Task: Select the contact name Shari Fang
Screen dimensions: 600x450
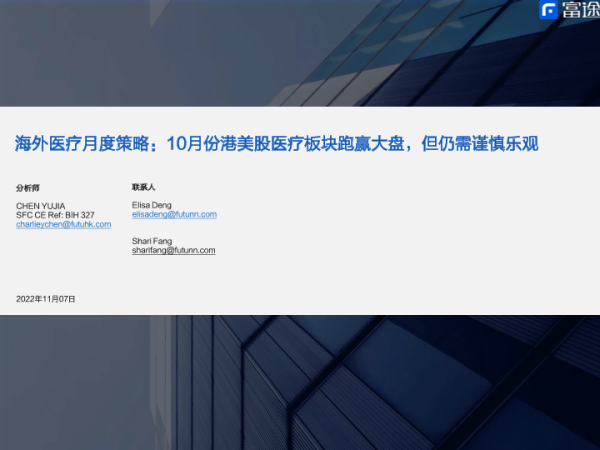Action: [x=152, y=241]
